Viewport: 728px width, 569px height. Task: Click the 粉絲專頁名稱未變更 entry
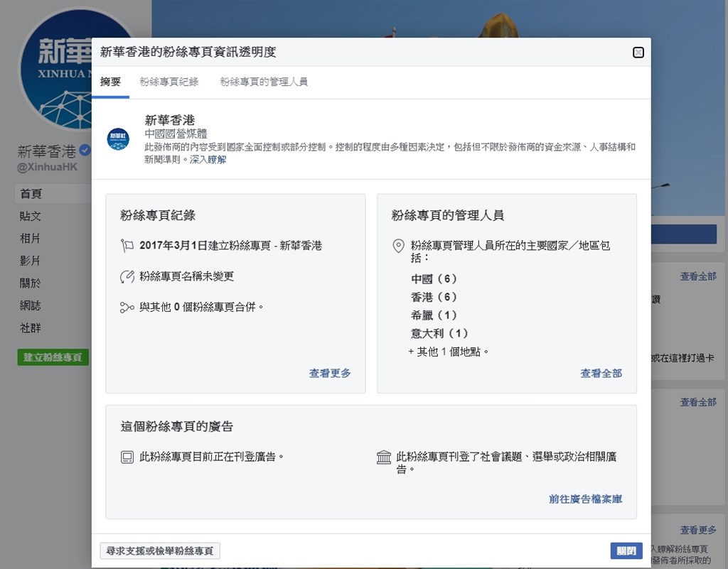click(187, 277)
